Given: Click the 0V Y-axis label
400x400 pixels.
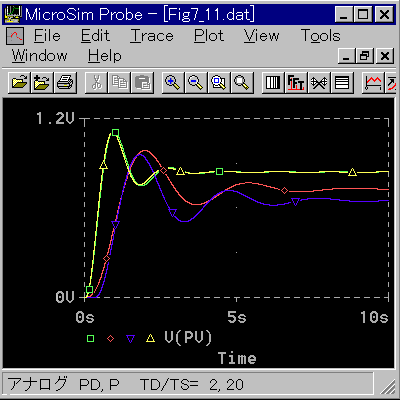Looking at the screenshot, I should pos(65,297).
